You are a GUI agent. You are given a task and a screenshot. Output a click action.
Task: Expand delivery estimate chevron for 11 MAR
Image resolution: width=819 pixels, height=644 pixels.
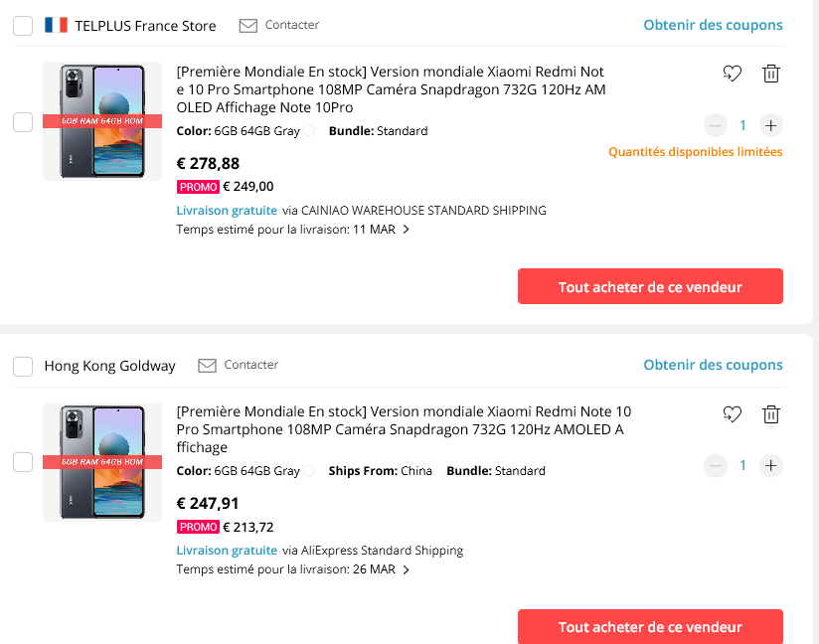(x=406, y=230)
